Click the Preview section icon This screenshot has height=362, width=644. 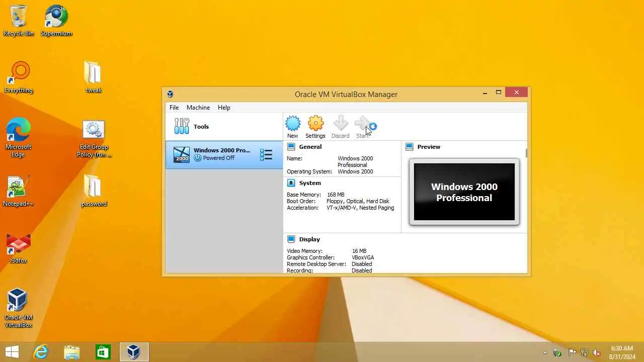click(x=409, y=147)
